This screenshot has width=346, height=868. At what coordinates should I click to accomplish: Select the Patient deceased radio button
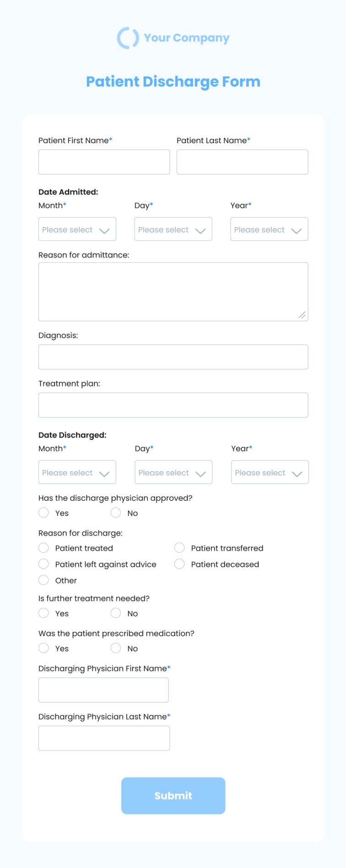(179, 564)
